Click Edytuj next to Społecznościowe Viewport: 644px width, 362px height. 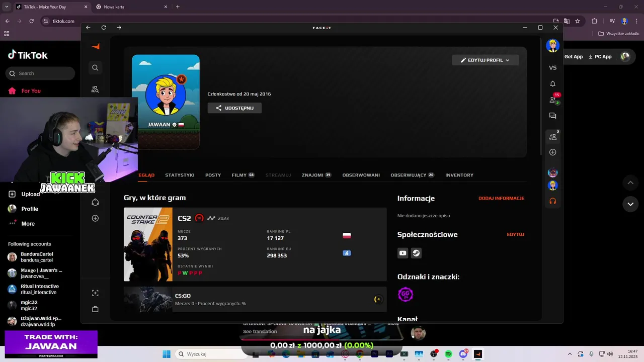[515, 234]
